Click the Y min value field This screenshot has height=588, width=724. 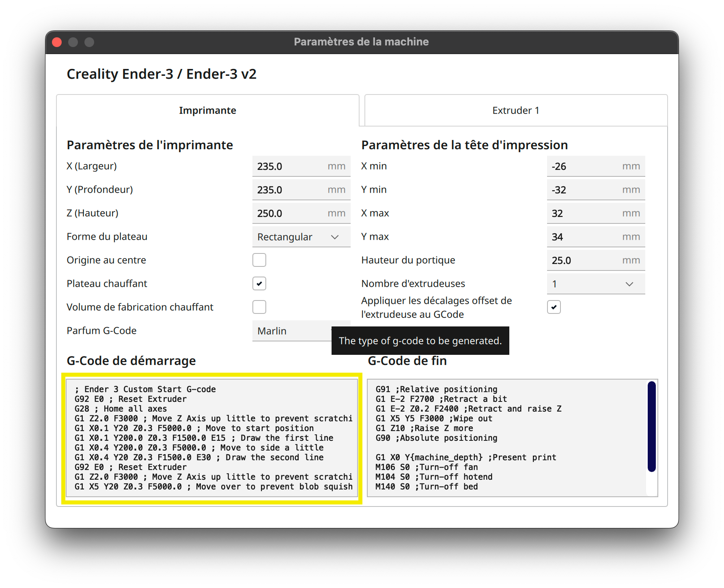tap(596, 190)
